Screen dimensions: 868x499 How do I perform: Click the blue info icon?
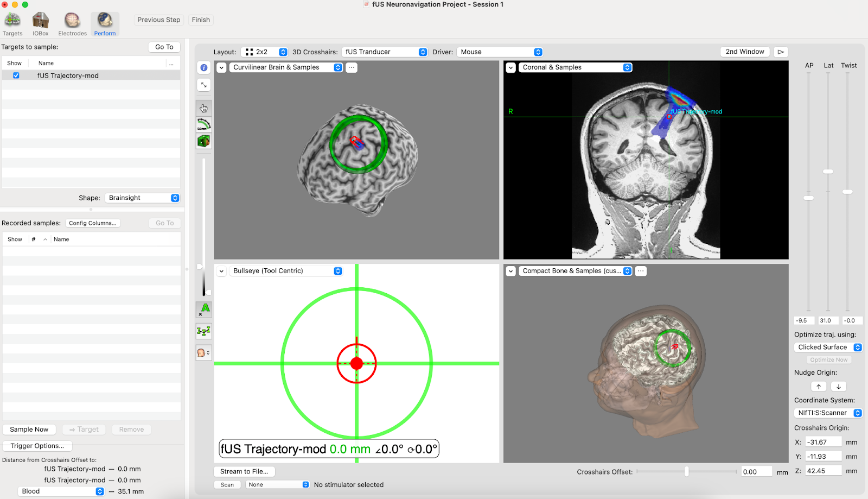coord(204,68)
